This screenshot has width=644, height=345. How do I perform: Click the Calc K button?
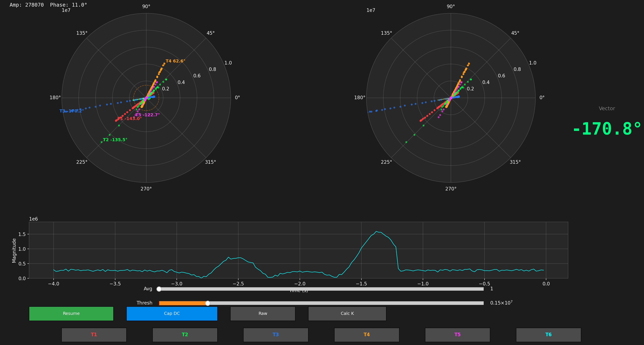tap(347, 314)
